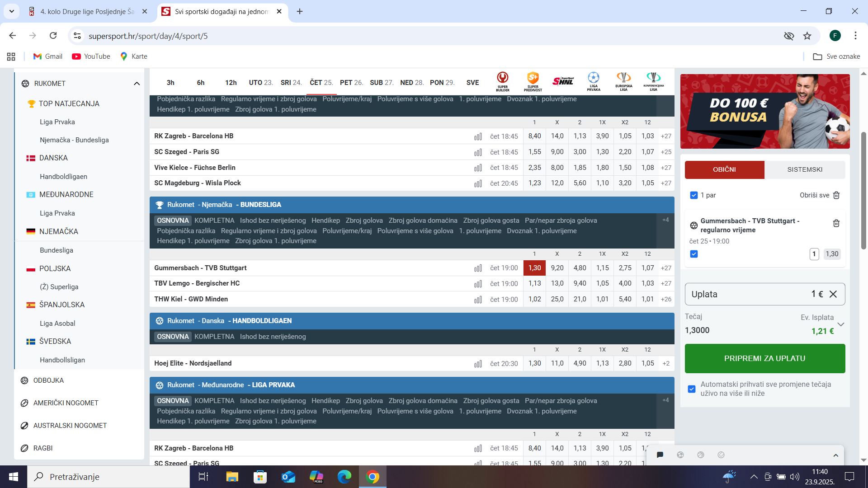This screenshot has height=488, width=868.
Task: Click the Uplata stake input field
Action: (765, 294)
